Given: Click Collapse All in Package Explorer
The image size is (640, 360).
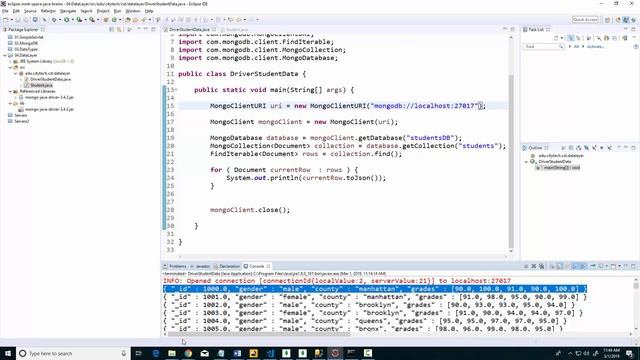Looking at the screenshot, I should [111, 29].
